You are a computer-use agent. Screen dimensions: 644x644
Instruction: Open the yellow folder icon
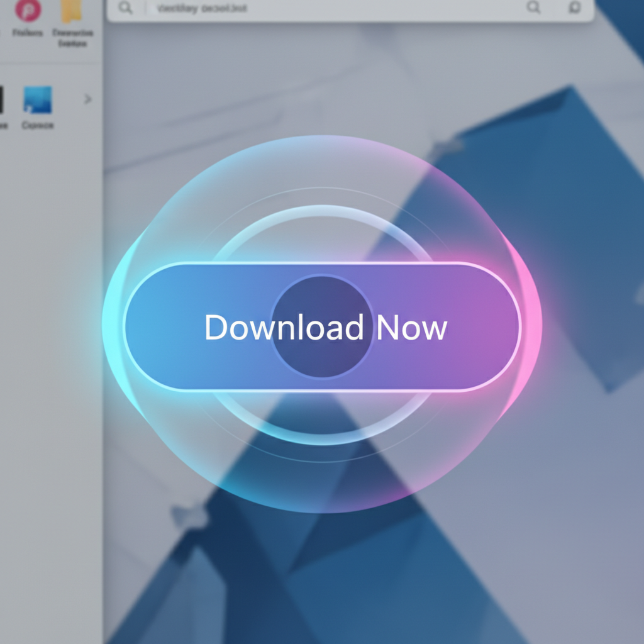pyautogui.click(x=71, y=11)
